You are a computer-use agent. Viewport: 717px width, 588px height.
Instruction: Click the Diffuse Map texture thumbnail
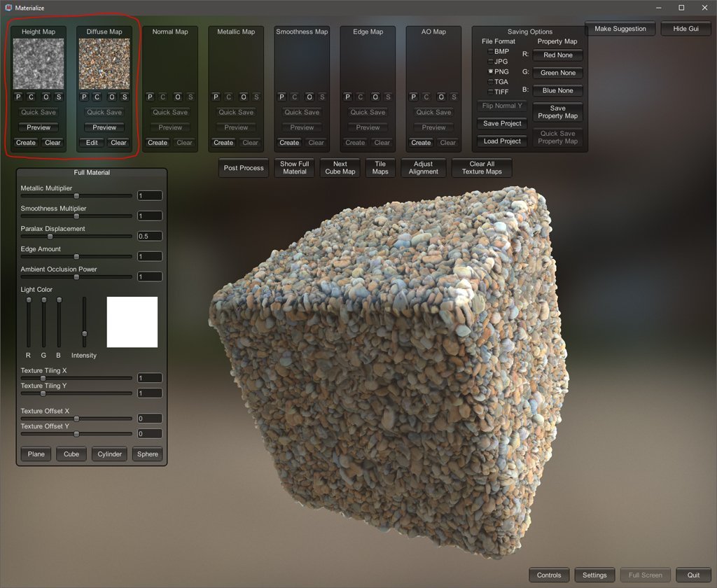click(x=104, y=64)
